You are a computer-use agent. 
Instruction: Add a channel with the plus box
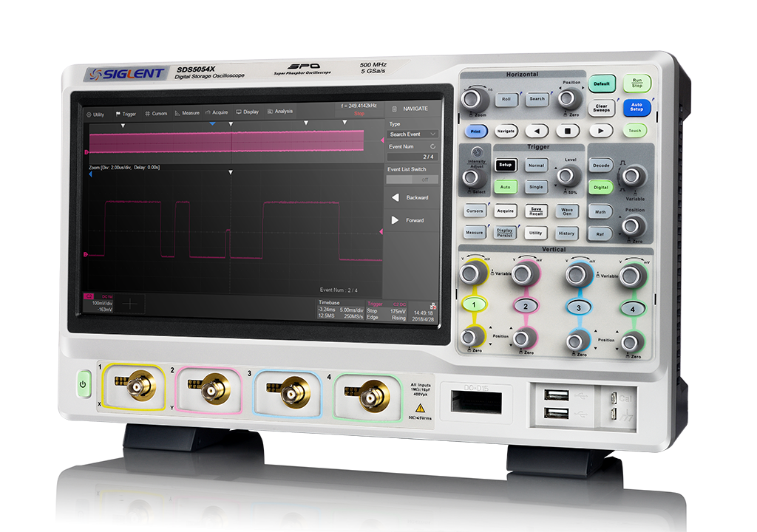click(130, 304)
